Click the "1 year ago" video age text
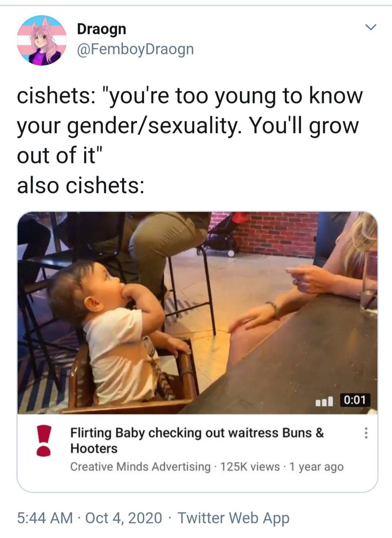392x538 pixels. (316, 467)
